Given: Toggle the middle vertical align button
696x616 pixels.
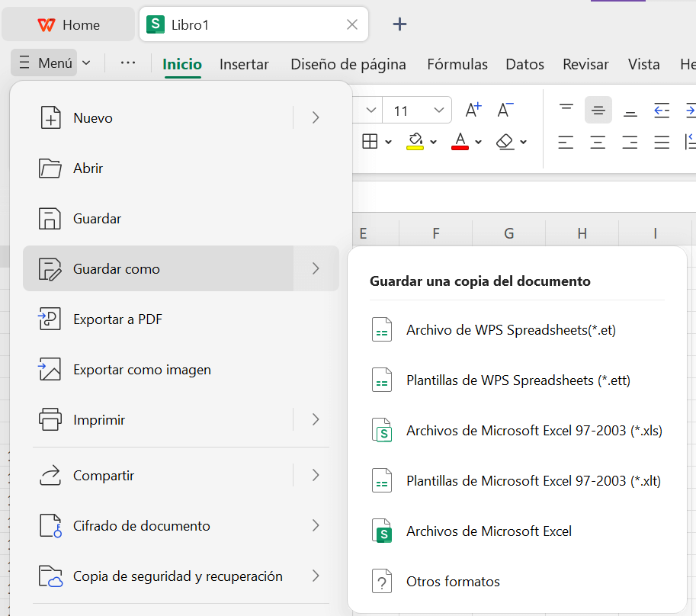Looking at the screenshot, I should pos(598,110).
